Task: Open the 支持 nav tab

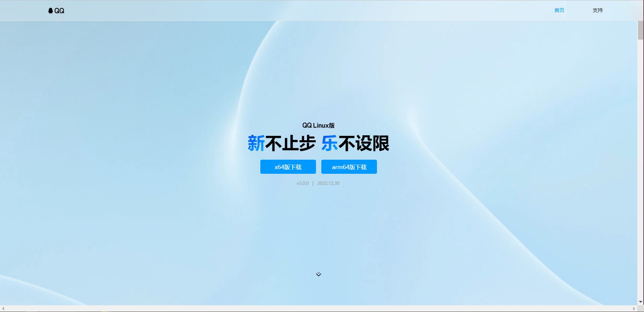Action: click(x=597, y=10)
